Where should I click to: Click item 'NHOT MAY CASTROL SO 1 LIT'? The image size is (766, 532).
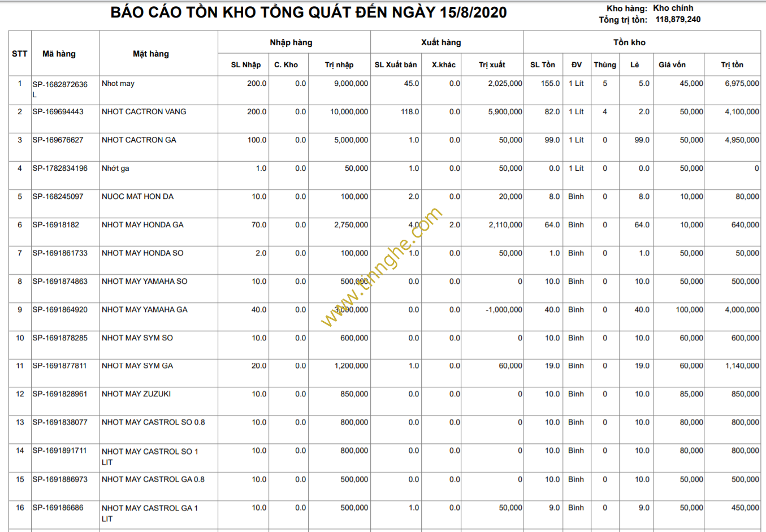tap(150, 457)
